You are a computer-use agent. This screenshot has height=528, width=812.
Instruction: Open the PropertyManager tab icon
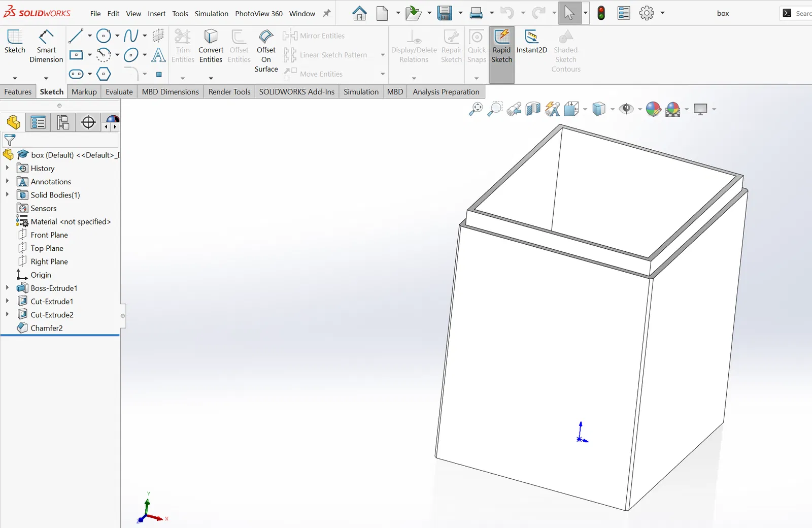click(x=38, y=122)
